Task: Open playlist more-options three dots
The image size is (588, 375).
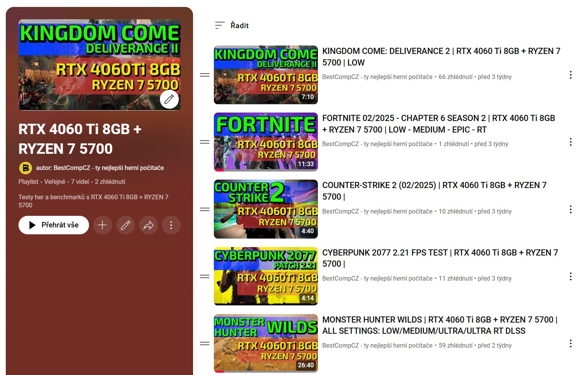Action: (x=171, y=225)
